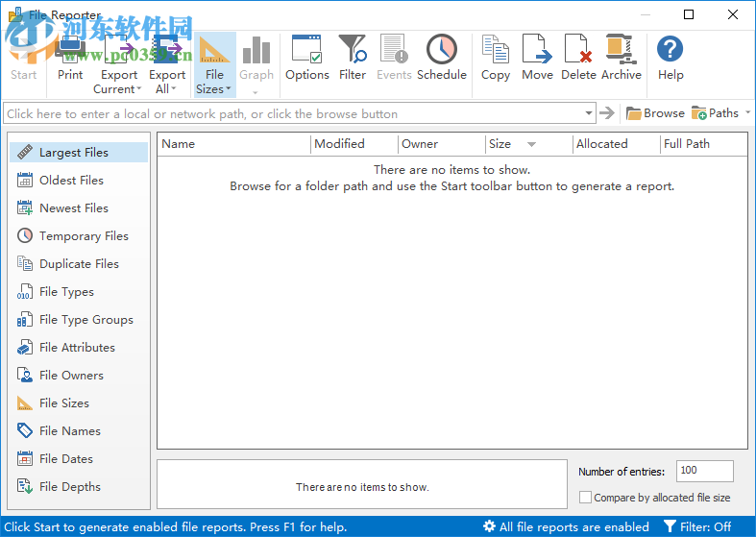756x537 pixels.
Task: Click the File Owners icon
Action: tap(25, 375)
